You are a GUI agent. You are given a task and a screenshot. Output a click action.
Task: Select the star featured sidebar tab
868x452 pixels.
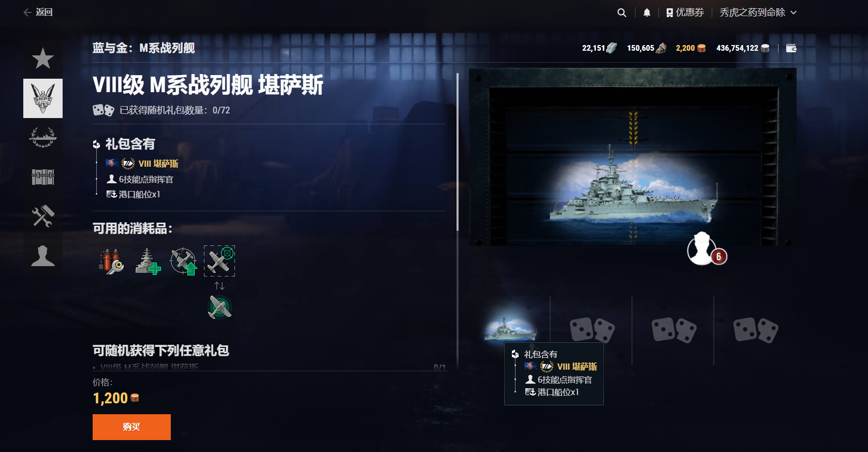point(42,59)
